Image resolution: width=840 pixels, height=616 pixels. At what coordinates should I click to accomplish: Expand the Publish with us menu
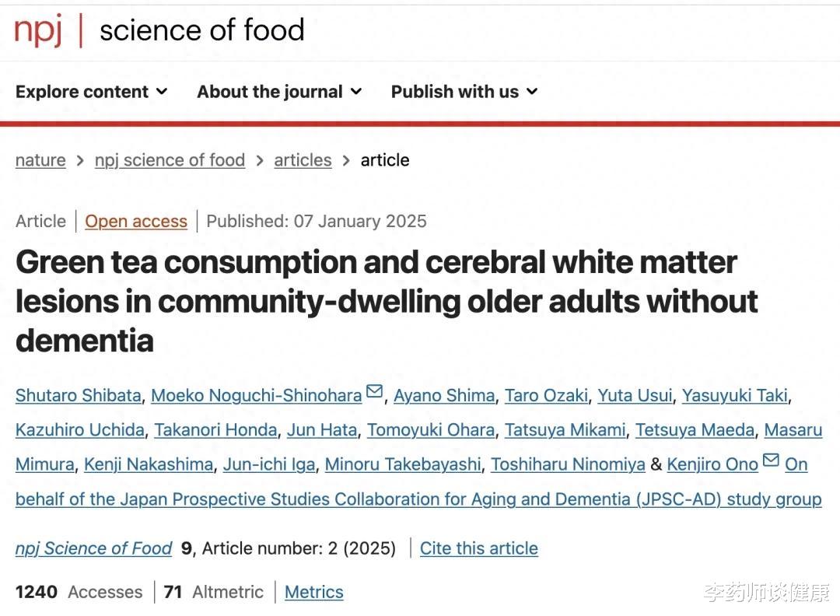pyautogui.click(x=464, y=92)
